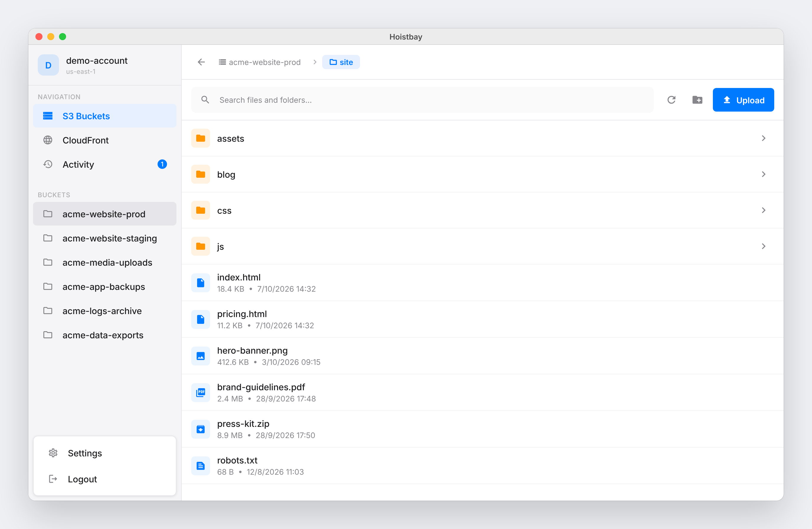Expand the blog folder chevron
812x529 pixels.
(x=764, y=174)
